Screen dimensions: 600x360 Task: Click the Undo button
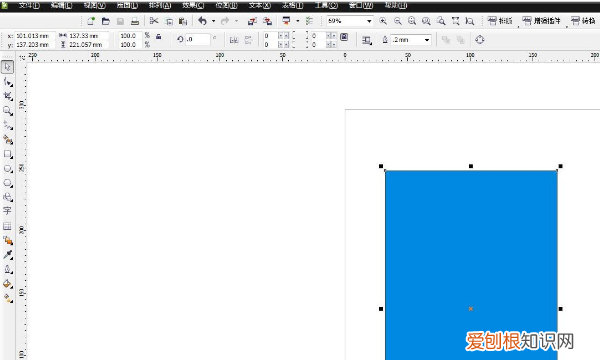(x=203, y=21)
